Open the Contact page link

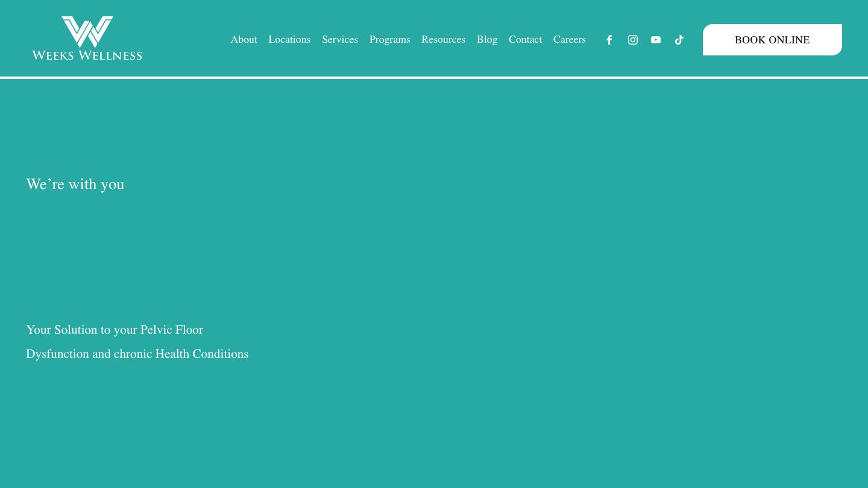tap(525, 40)
